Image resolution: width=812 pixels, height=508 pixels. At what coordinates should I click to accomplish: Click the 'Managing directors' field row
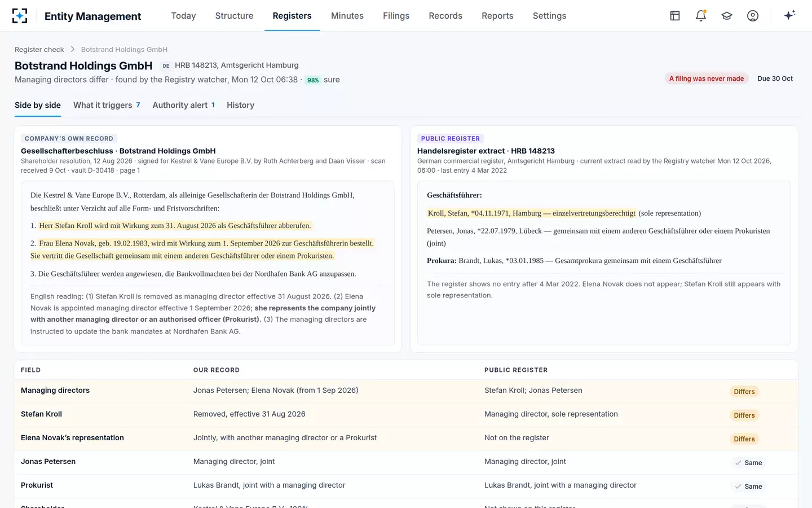[406, 391]
